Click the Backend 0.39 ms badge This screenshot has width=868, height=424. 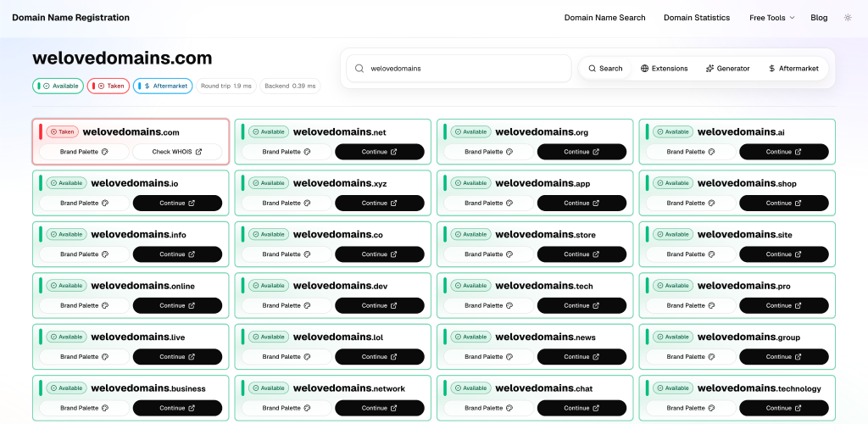click(x=290, y=86)
